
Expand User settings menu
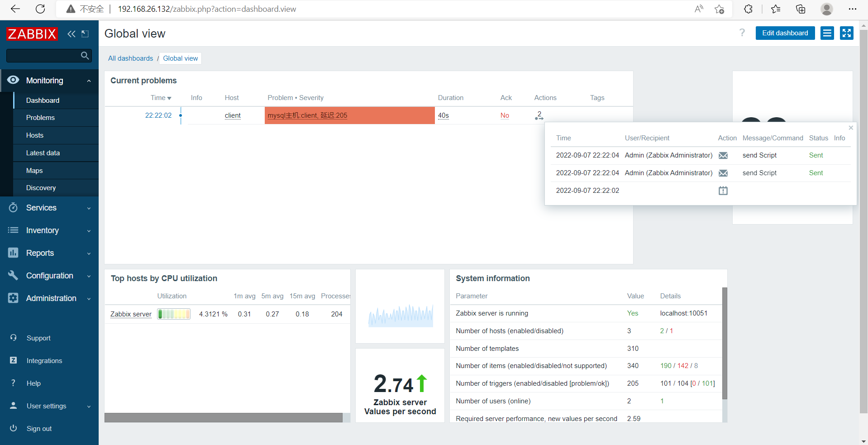pyautogui.click(x=49, y=406)
